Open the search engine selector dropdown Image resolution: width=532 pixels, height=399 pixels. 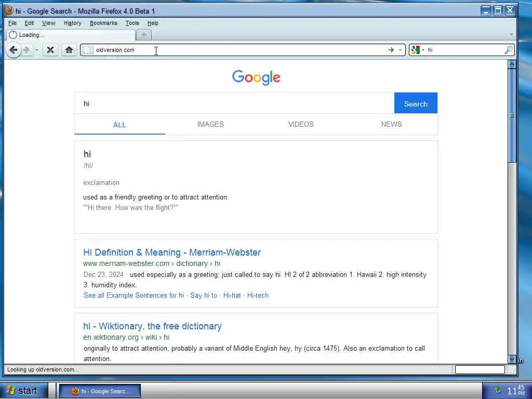click(x=423, y=50)
